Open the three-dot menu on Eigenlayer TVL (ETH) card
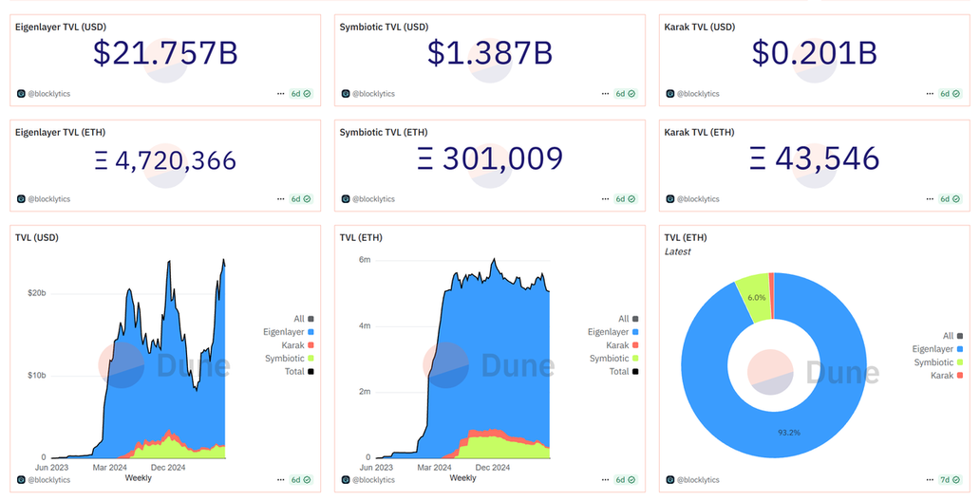 click(281, 199)
